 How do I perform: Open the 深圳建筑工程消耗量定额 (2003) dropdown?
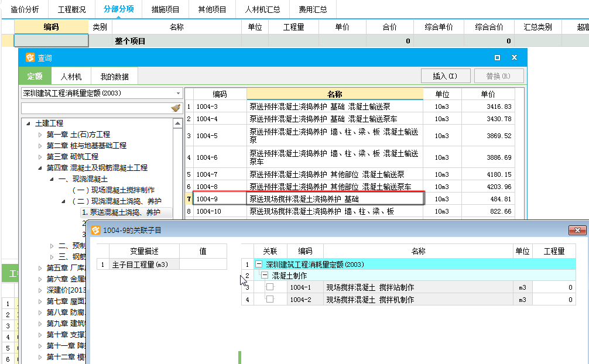coord(178,93)
